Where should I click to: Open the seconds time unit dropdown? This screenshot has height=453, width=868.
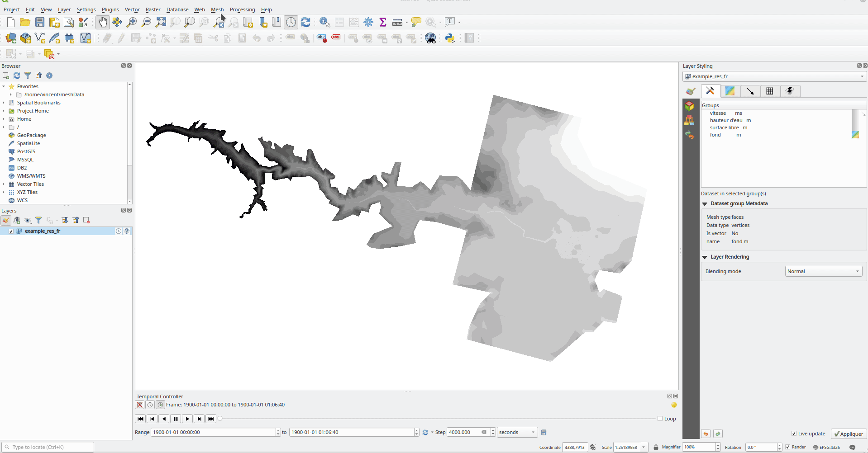[x=517, y=432]
